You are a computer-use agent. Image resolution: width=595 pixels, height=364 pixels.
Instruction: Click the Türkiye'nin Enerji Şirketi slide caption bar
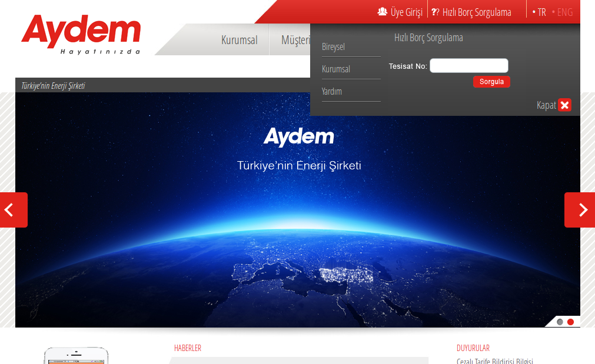(162, 85)
